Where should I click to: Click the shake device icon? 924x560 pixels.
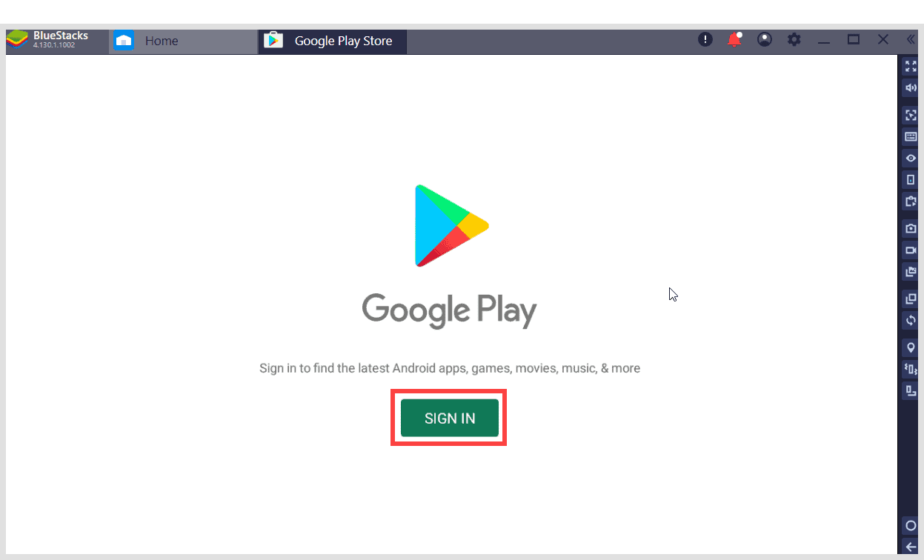(911, 368)
